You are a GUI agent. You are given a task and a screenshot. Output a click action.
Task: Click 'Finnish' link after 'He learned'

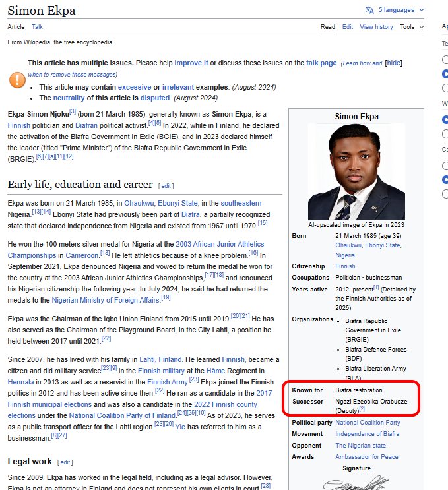coord(233,359)
